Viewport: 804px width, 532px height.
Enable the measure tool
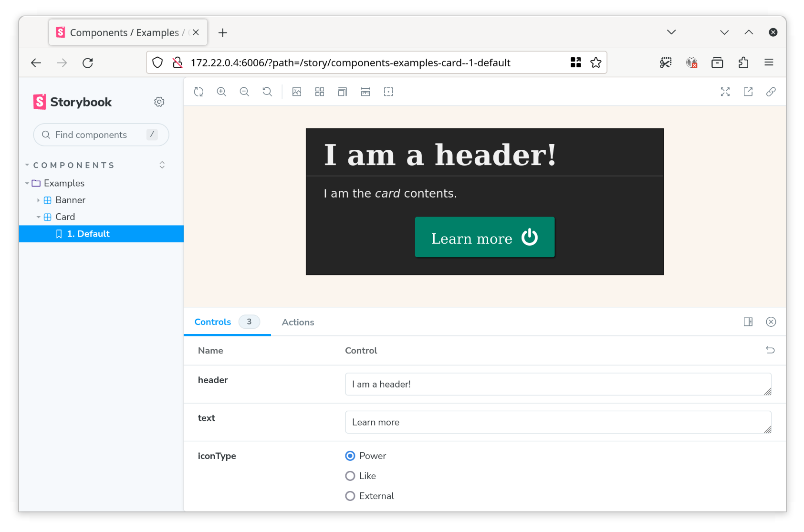[x=365, y=92]
